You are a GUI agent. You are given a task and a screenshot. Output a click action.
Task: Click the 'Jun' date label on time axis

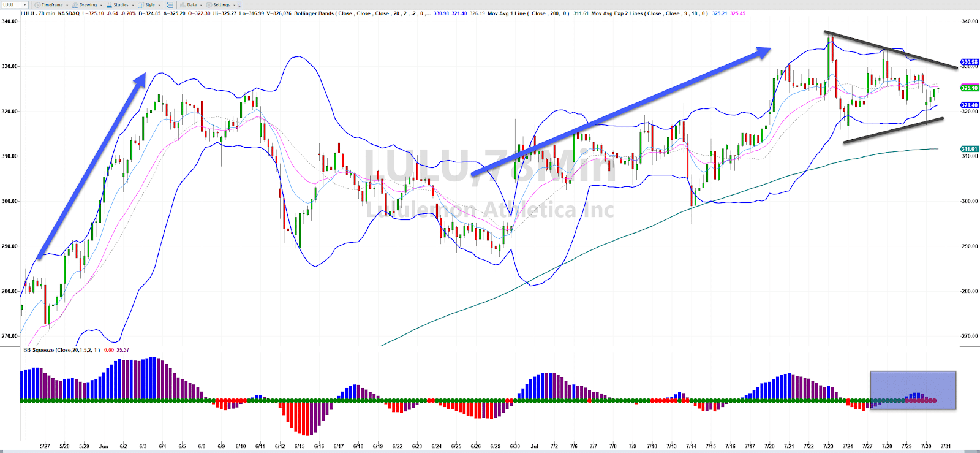[x=104, y=446]
